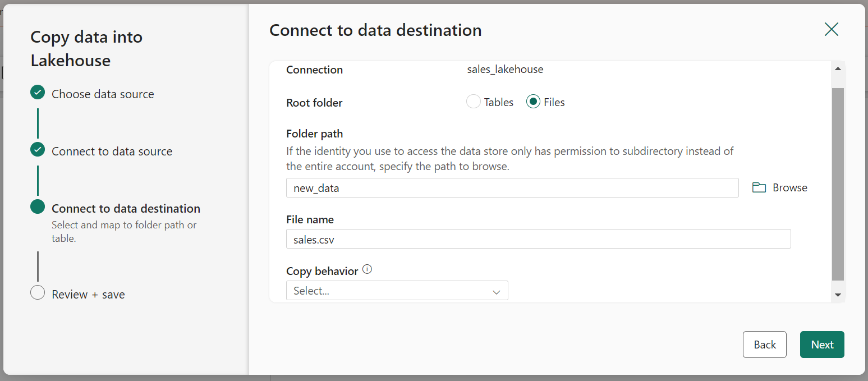Viewport: 868px width, 381px height.
Task: Open the Browse folder icon
Action: point(759,187)
